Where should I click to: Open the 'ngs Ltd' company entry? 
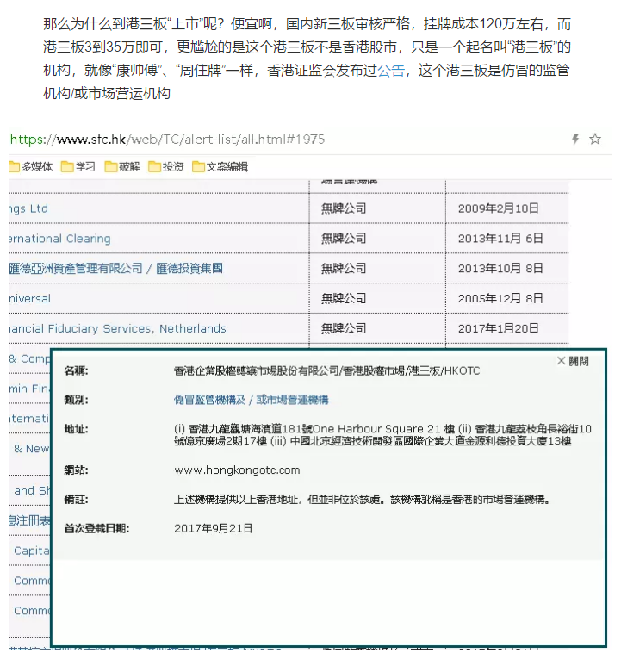(28, 208)
